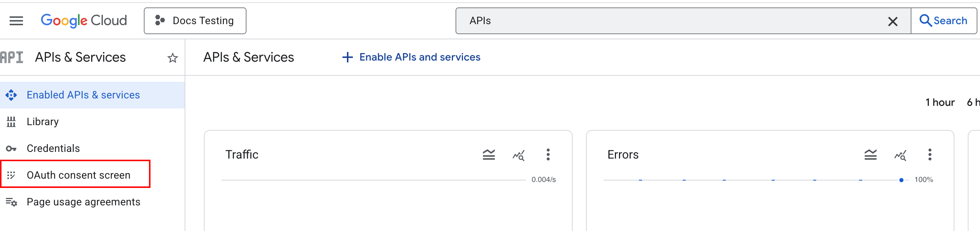Clear the APIs search text
Screen dimensions: 980x231
pos(892,21)
